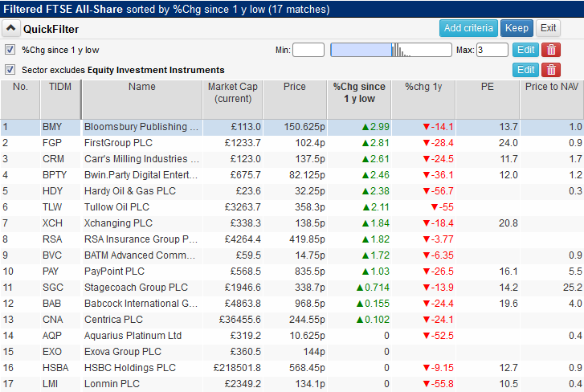This screenshot has height=392, width=584.
Task: Click the PE value 24.0
Action: tap(508, 143)
